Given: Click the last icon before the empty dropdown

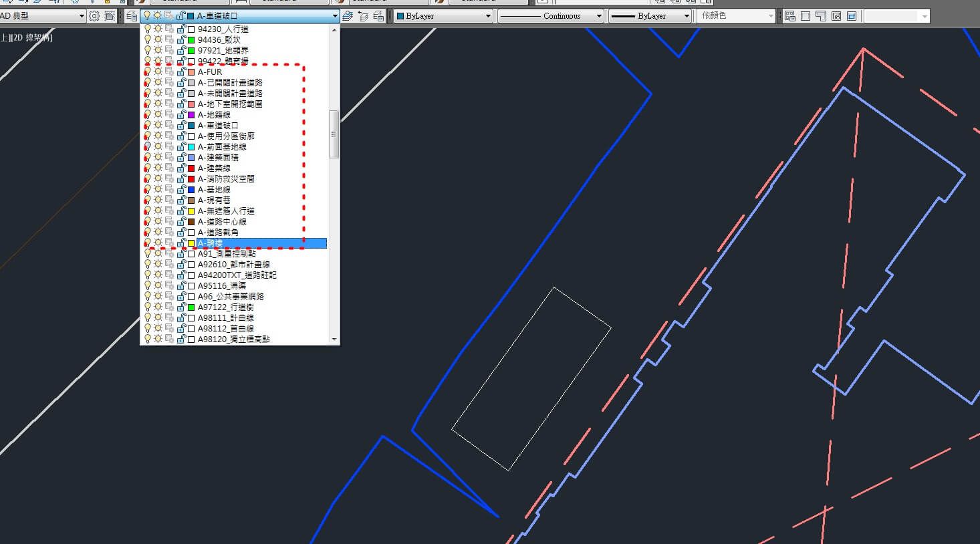Looking at the screenshot, I should (x=852, y=16).
